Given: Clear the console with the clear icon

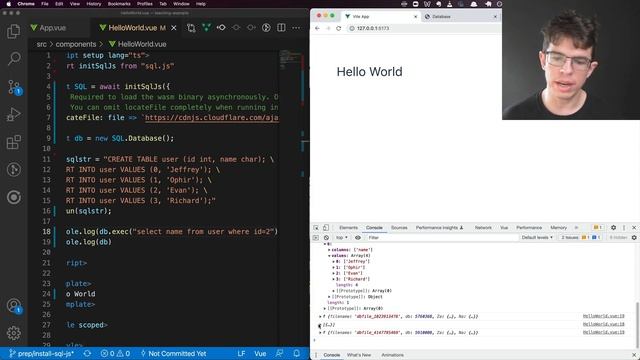Looking at the screenshot, I should tap(326, 238).
